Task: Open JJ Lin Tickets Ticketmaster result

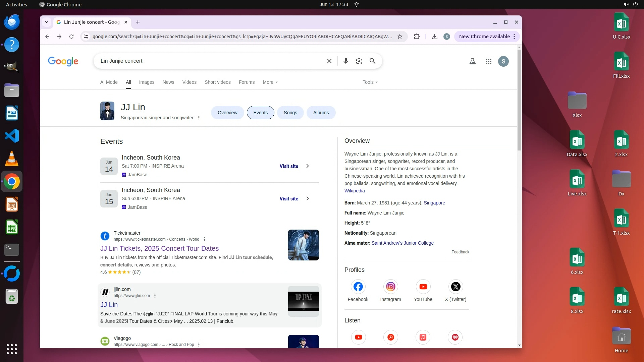Action: [x=159, y=248]
